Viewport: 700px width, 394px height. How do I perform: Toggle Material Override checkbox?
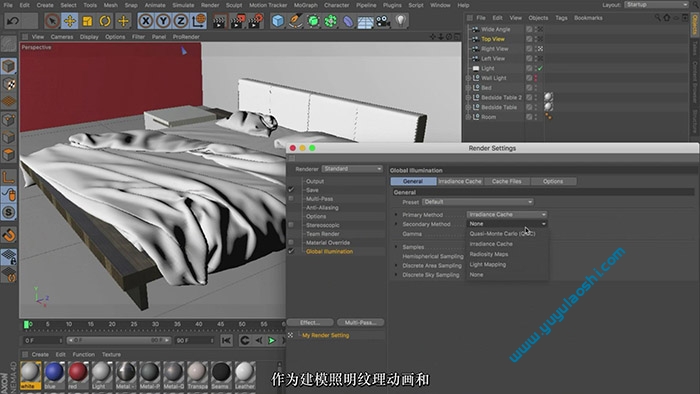[291, 242]
